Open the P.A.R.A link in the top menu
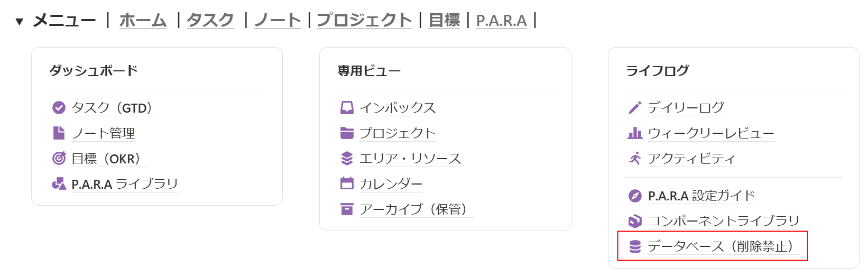The image size is (868, 276). [x=501, y=21]
